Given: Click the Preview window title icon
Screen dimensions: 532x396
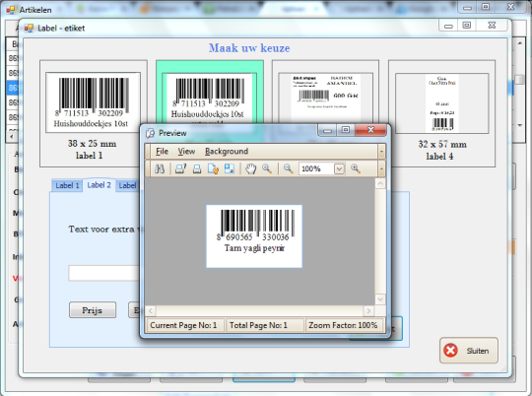Looking at the screenshot, I should (x=151, y=133).
